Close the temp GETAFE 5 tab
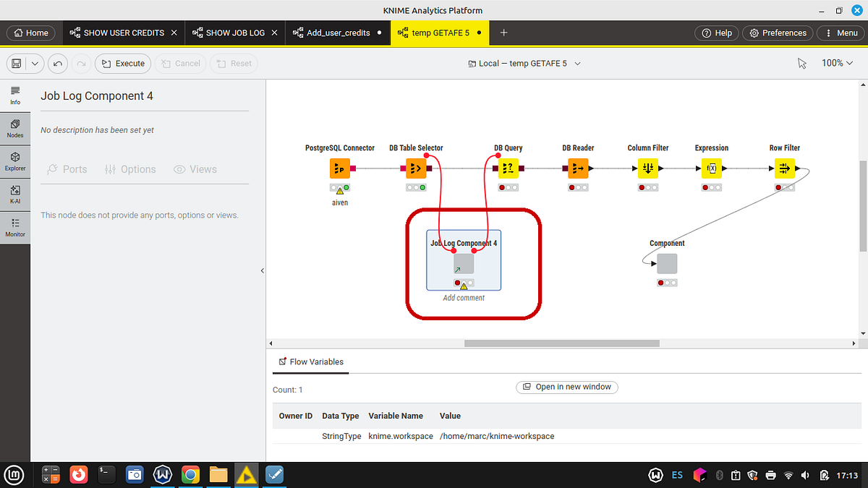868x488 pixels. pyautogui.click(x=479, y=33)
